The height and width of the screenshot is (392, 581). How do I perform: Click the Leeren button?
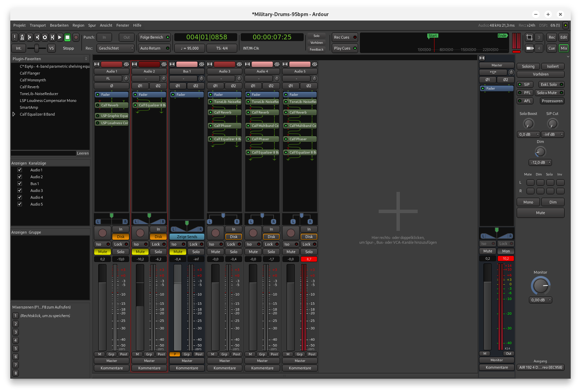83,153
